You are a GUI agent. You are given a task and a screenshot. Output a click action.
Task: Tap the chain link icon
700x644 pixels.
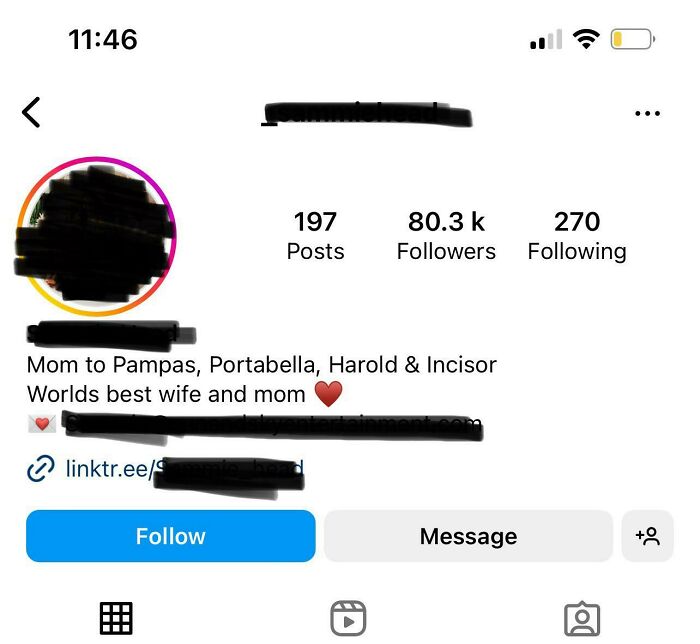[x=41, y=469]
